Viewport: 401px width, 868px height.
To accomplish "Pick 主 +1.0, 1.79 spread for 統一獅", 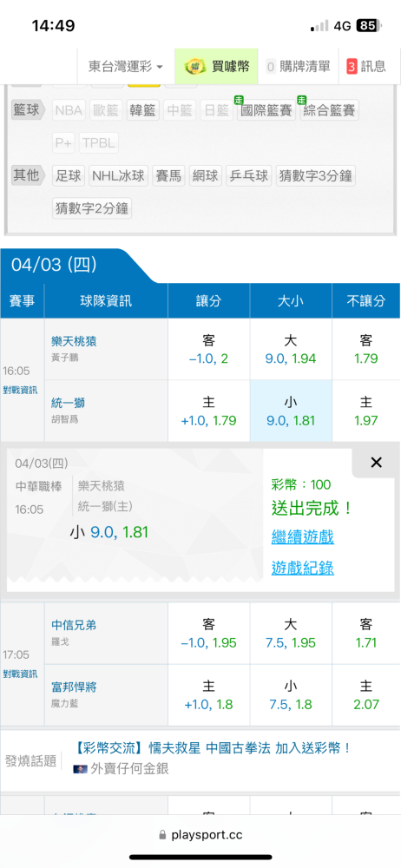I will 209,411.
